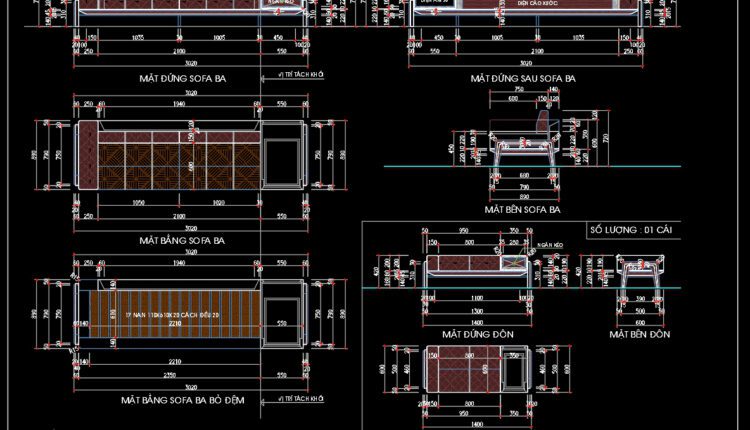750x430 pixels.
Task: Select the 1300 dimension under the stool elevation
Action: (x=477, y=311)
